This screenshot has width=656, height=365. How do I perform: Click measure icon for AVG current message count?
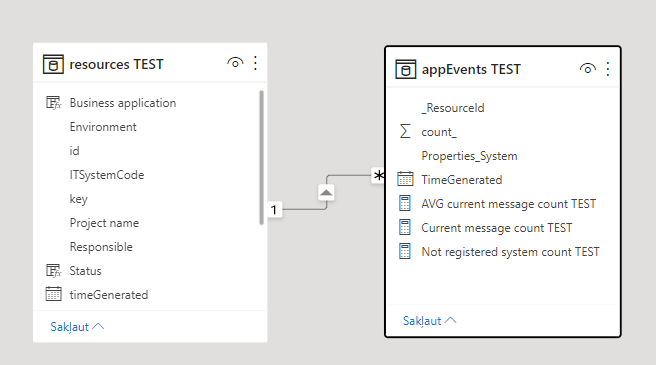coord(405,203)
